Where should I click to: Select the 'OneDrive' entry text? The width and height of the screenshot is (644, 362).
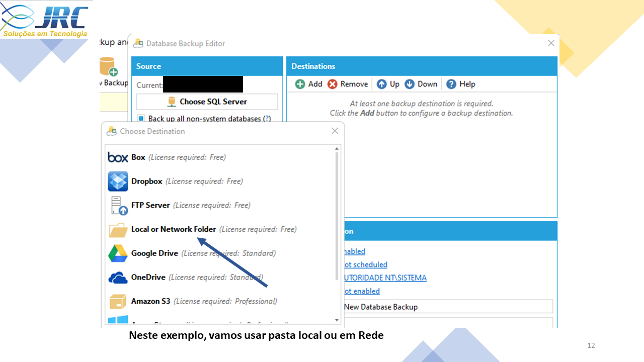tap(148, 278)
